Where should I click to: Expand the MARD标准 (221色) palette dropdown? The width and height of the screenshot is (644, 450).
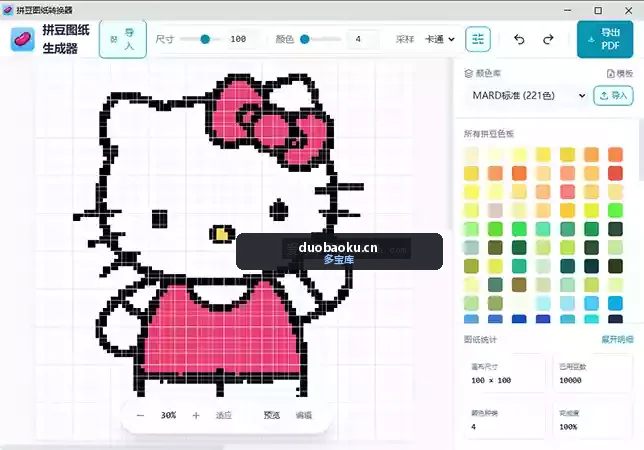click(528, 96)
